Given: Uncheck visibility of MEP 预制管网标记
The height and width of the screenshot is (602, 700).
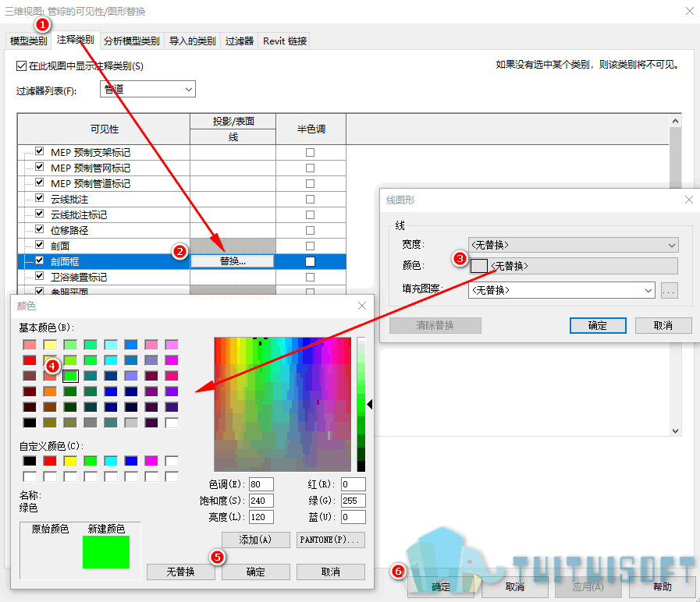Looking at the screenshot, I should (x=40, y=168).
